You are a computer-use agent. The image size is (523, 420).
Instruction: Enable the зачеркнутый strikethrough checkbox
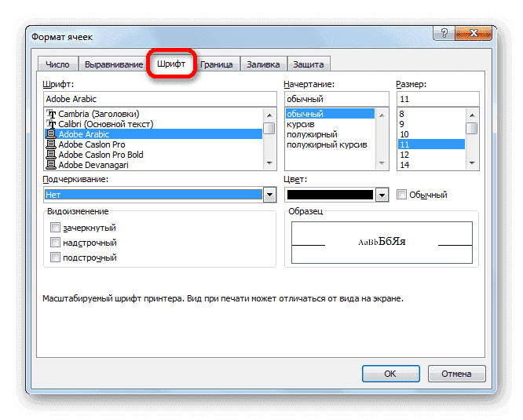(55, 228)
